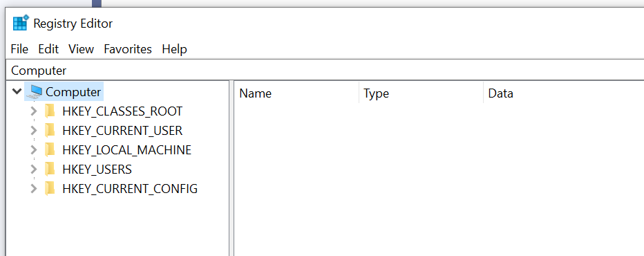Expand the HKEY_USERS key
Viewport: 644px width, 256px height.
(34, 169)
